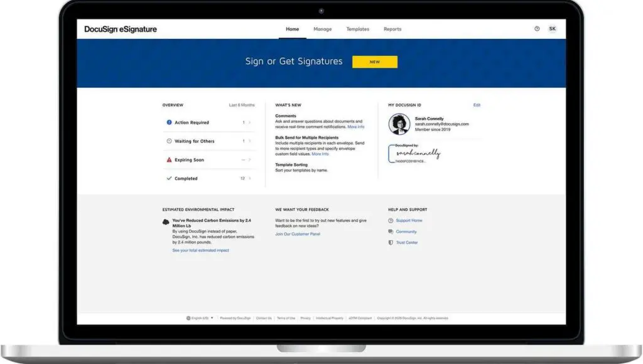Click the Community speech bubble icon
The image size is (643, 364).
coord(391,232)
